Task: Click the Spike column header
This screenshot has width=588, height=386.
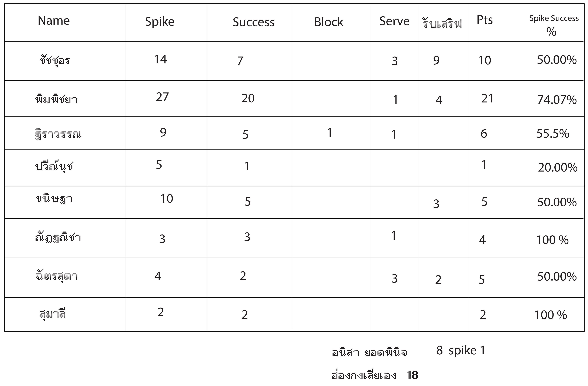Action: click(x=160, y=22)
